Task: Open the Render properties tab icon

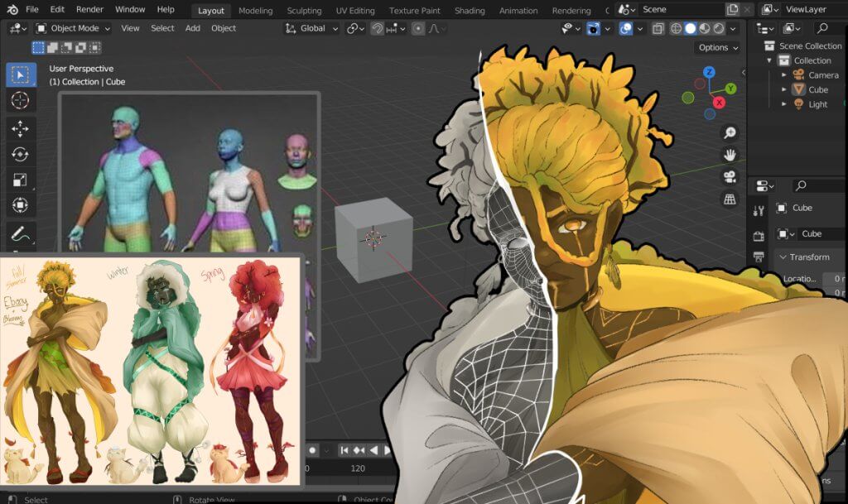Action: 759,236
